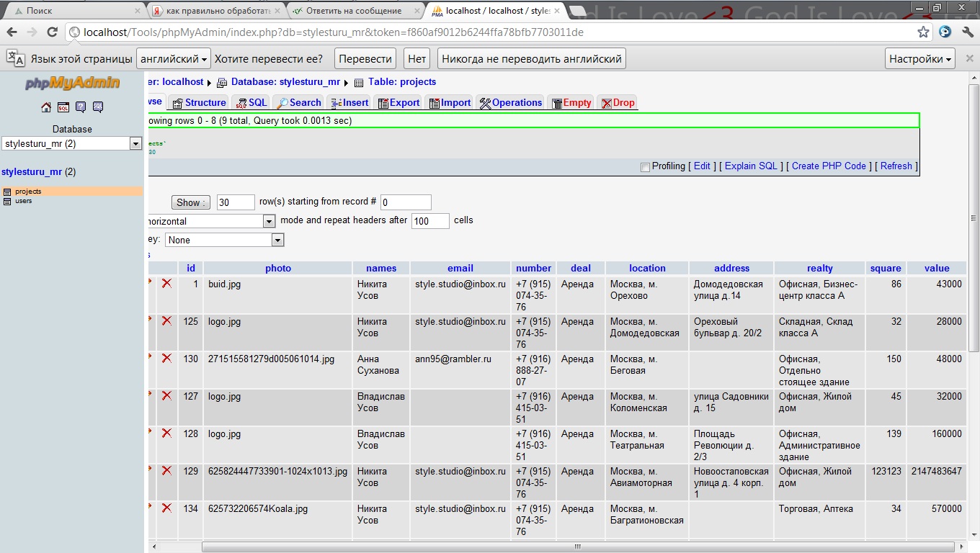The width and height of the screenshot is (980, 553).
Task: Click the horizontal scrollbar at bottom
Action: 576,547
